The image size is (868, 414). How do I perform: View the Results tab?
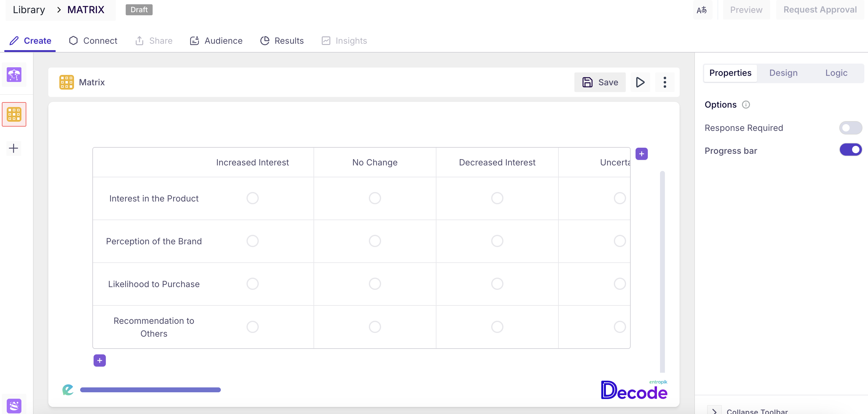click(282, 41)
